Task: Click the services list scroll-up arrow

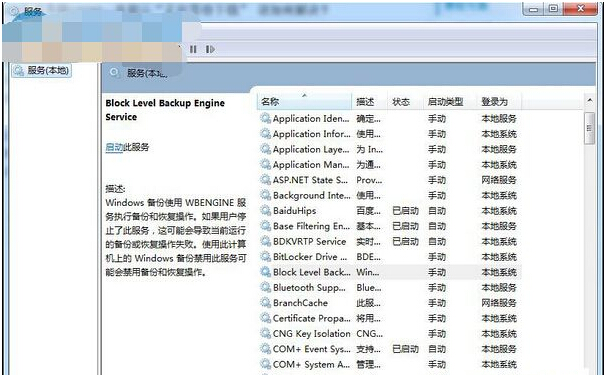Action: (x=590, y=101)
